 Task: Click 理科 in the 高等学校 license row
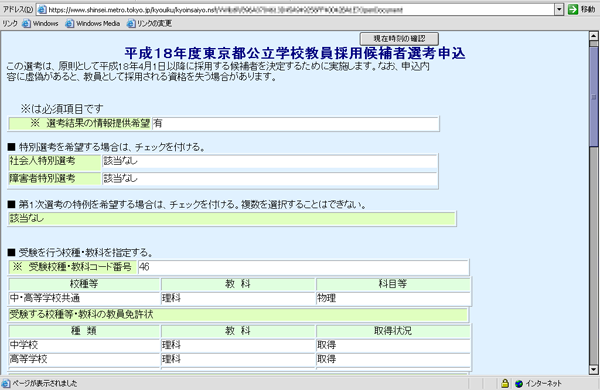237,359
